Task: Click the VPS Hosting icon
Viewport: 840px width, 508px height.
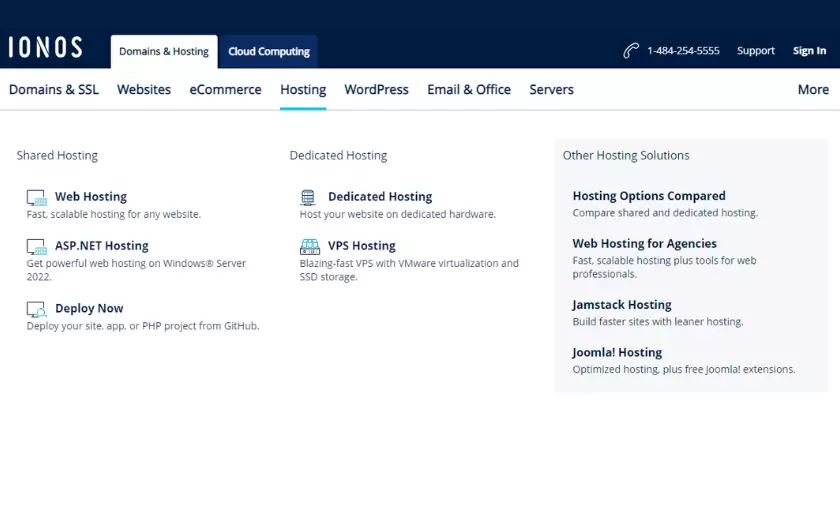Action: 310,247
